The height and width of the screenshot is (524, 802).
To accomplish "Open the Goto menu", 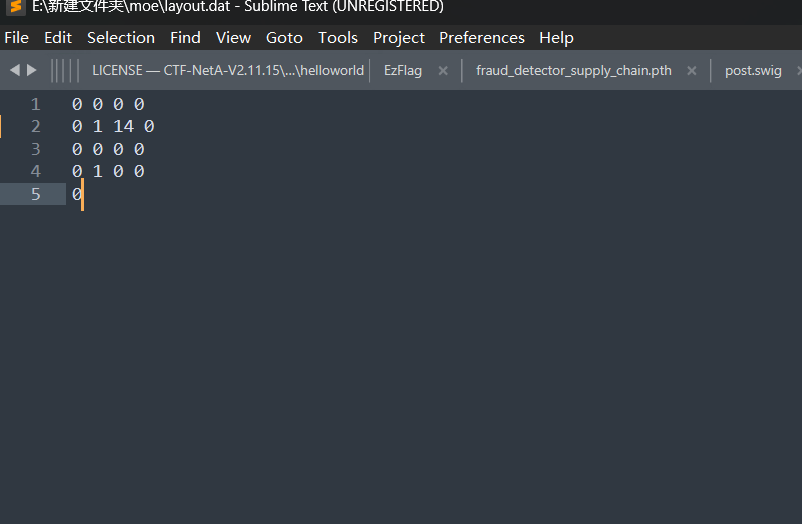I will tap(284, 38).
